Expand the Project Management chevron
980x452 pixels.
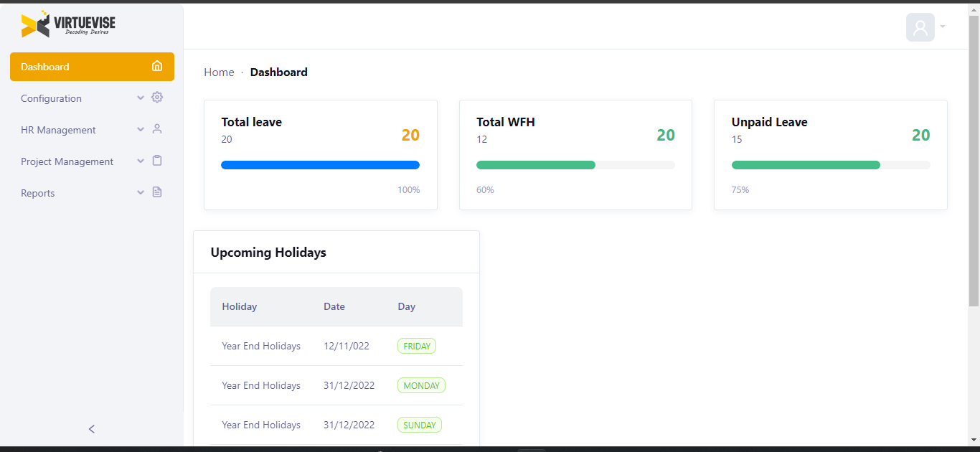click(x=141, y=161)
